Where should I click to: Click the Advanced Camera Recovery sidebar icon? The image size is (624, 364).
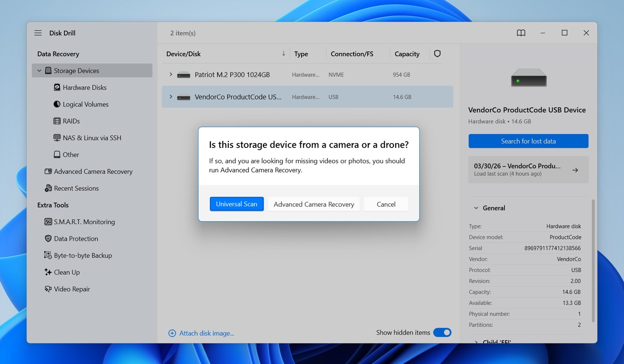tap(48, 171)
